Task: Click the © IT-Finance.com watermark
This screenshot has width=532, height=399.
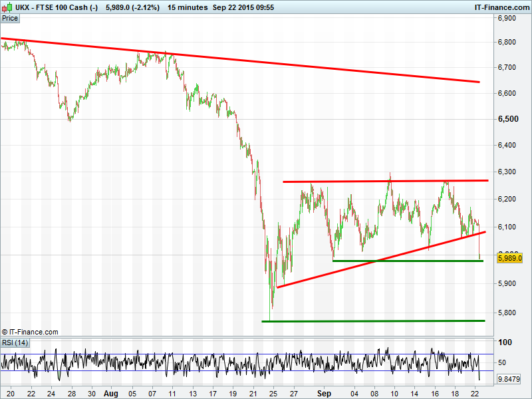Action: point(30,332)
